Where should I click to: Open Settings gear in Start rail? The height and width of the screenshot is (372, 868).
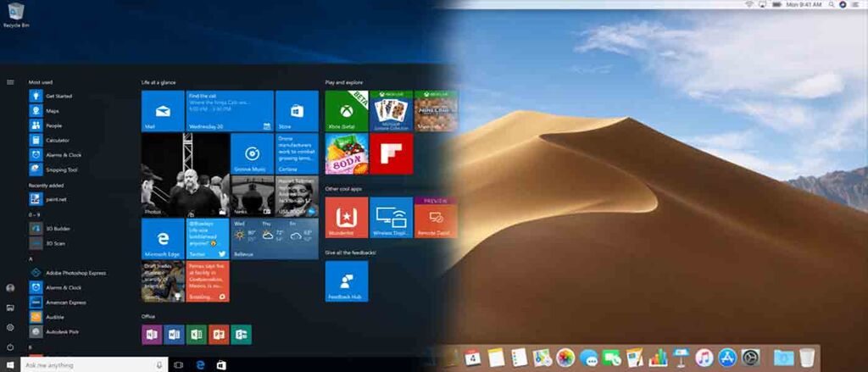10,327
